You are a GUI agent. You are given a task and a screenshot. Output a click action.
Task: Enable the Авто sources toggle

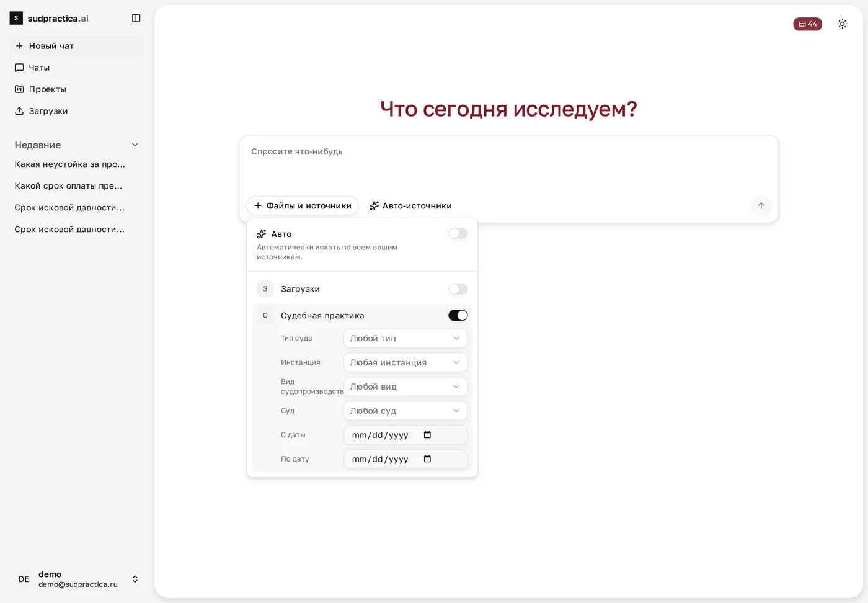click(x=458, y=234)
